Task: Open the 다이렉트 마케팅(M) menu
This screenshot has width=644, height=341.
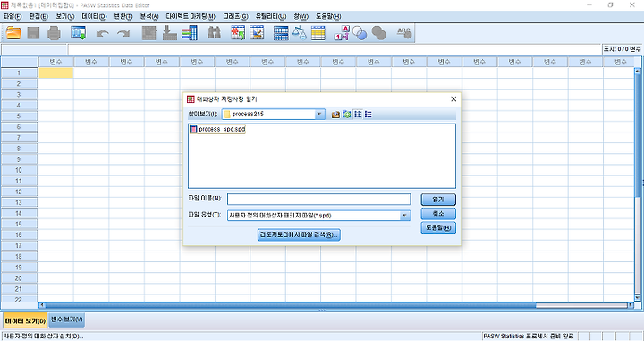Action: pos(191,16)
